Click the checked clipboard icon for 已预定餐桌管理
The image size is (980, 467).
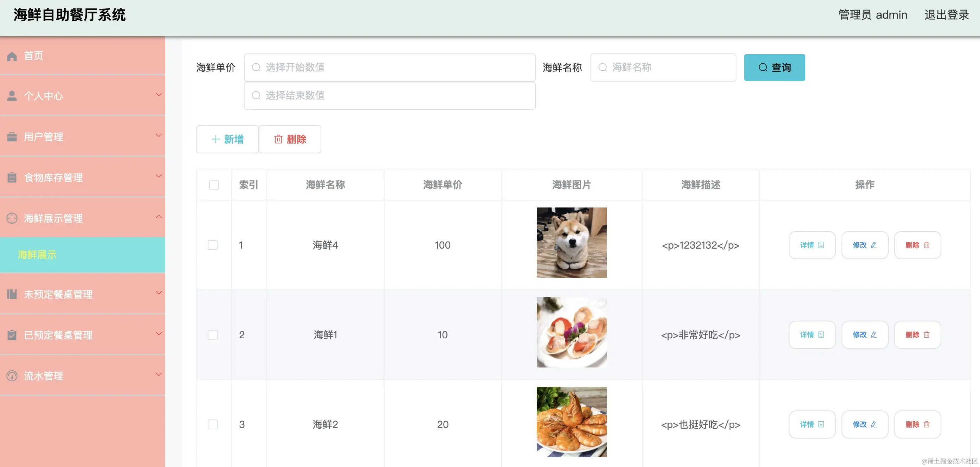pos(12,335)
